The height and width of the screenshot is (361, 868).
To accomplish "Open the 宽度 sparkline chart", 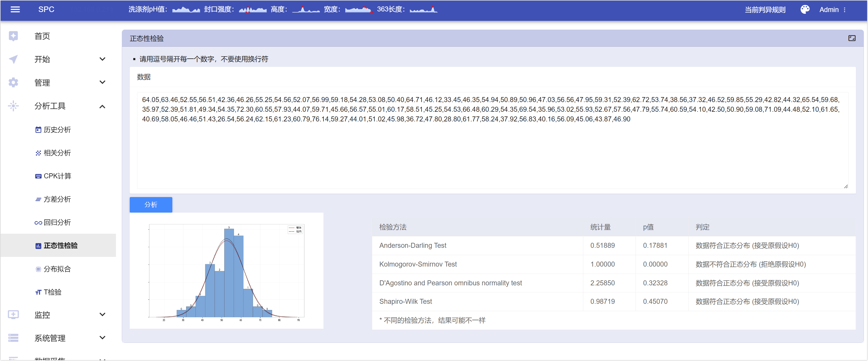I will [x=359, y=9].
